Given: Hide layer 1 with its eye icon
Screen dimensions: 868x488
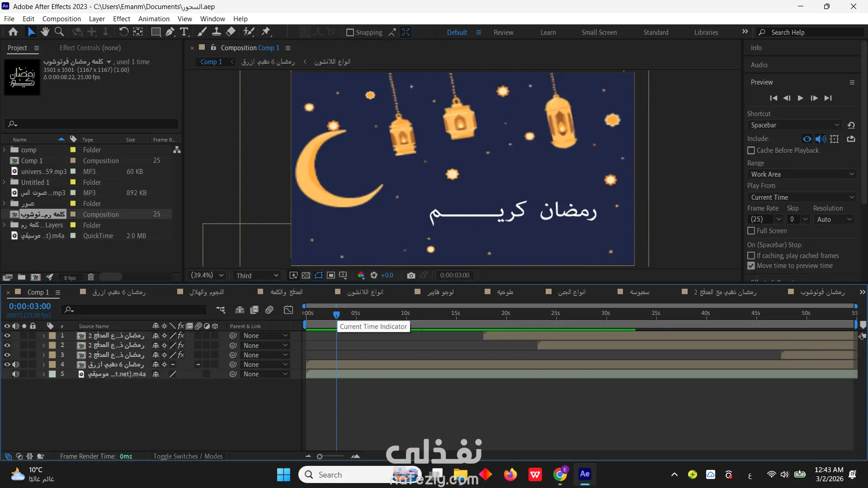Looking at the screenshot, I should [7, 336].
